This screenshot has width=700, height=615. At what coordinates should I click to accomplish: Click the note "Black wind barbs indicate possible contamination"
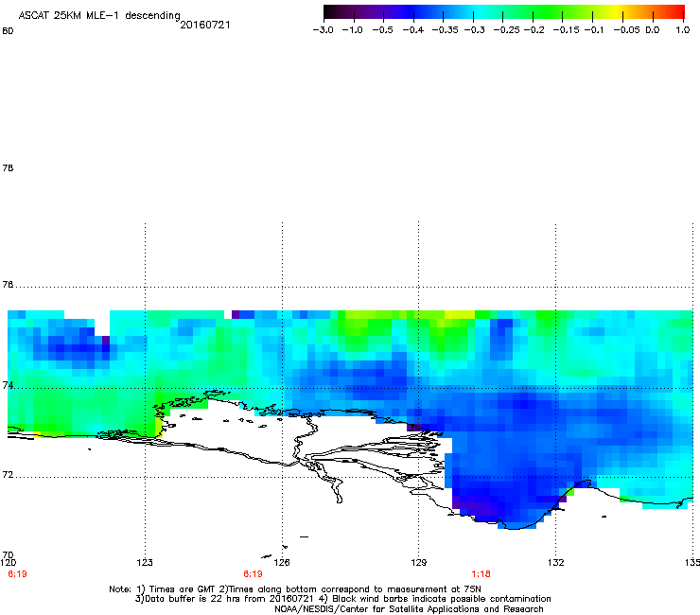[x=442, y=599]
